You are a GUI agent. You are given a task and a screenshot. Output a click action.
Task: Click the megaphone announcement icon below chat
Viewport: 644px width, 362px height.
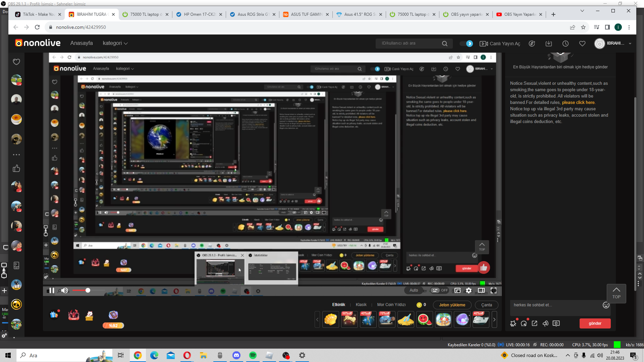pos(545,323)
